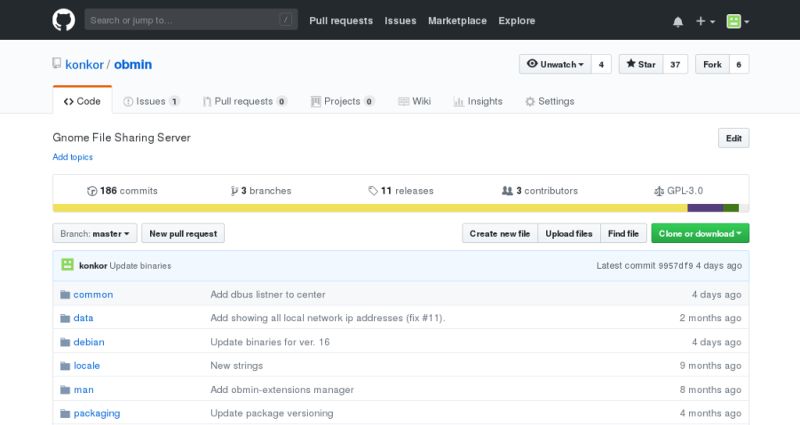The width and height of the screenshot is (800, 425).
Task: Switch to the Projects tab
Action: (x=342, y=101)
